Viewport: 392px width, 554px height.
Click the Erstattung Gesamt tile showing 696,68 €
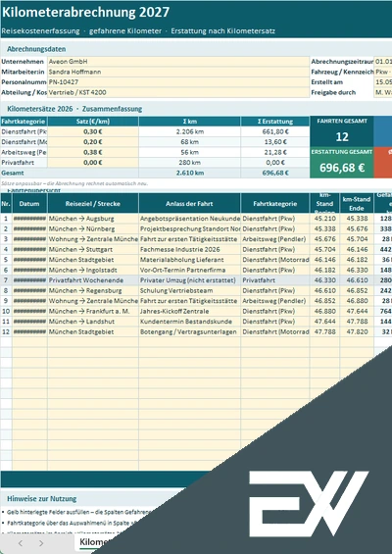[341, 163]
